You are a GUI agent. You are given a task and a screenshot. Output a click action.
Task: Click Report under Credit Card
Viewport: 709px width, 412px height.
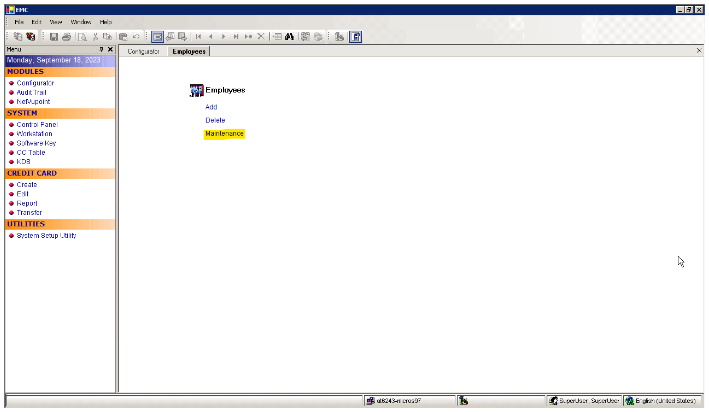pyautogui.click(x=27, y=204)
